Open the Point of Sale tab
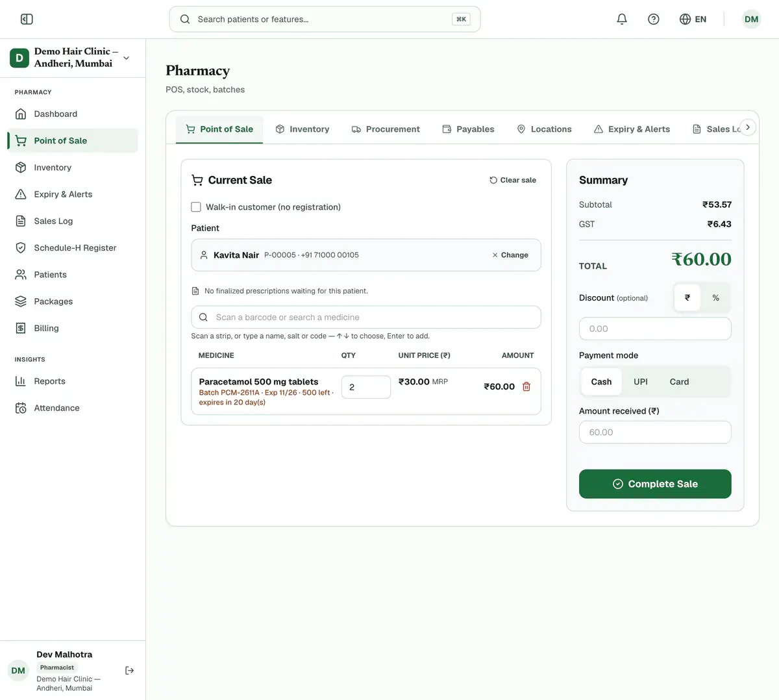The width and height of the screenshot is (779, 700). [219, 129]
